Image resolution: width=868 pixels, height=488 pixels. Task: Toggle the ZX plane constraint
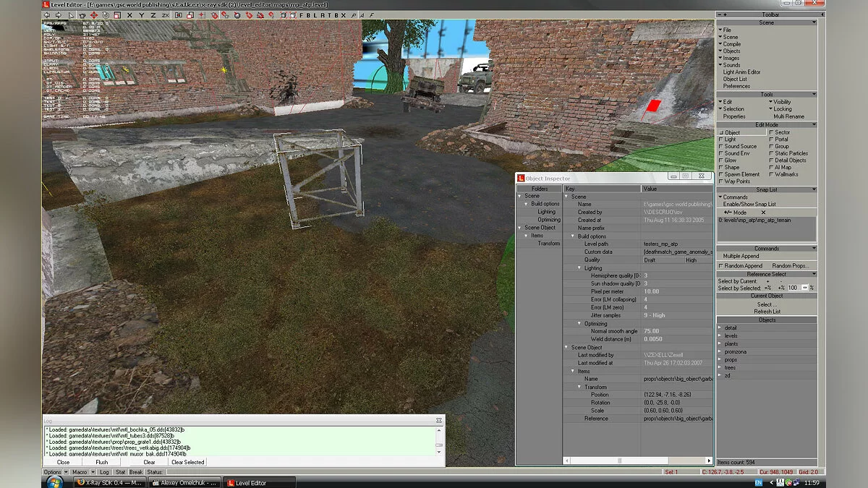pos(166,14)
